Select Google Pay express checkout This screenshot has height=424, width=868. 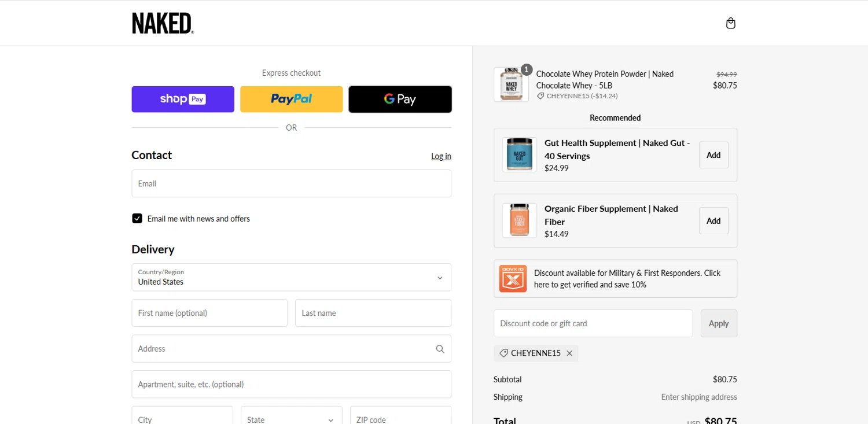400,99
